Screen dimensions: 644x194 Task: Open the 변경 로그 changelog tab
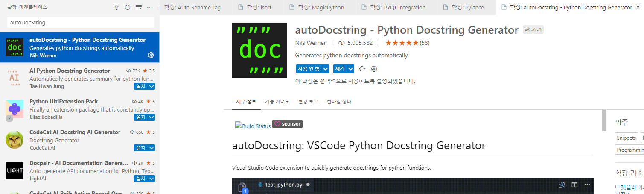click(308, 102)
